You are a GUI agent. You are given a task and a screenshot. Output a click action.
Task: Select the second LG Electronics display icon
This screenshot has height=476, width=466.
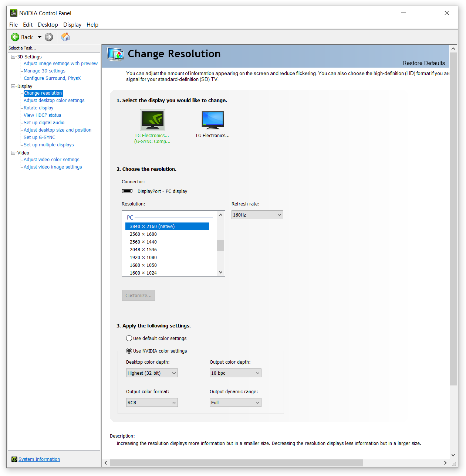tap(213, 120)
